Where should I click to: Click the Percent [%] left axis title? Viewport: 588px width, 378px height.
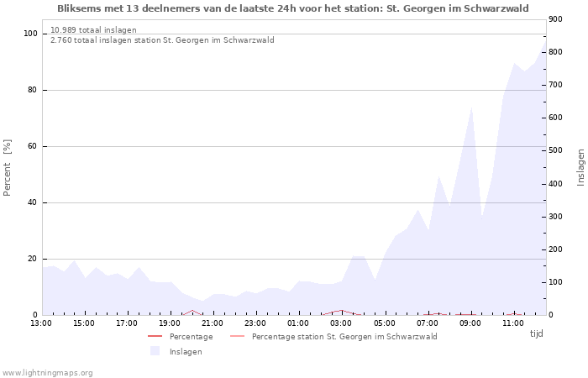8,168
